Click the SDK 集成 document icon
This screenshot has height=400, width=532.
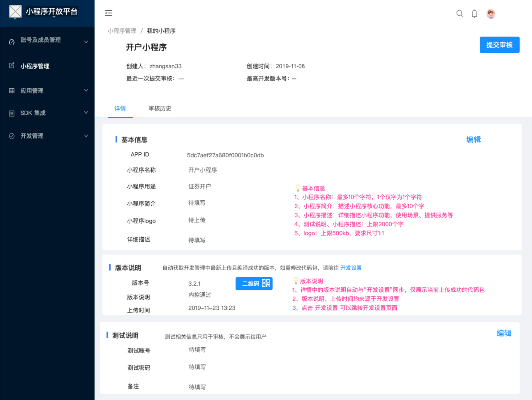click(x=12, y=113)
